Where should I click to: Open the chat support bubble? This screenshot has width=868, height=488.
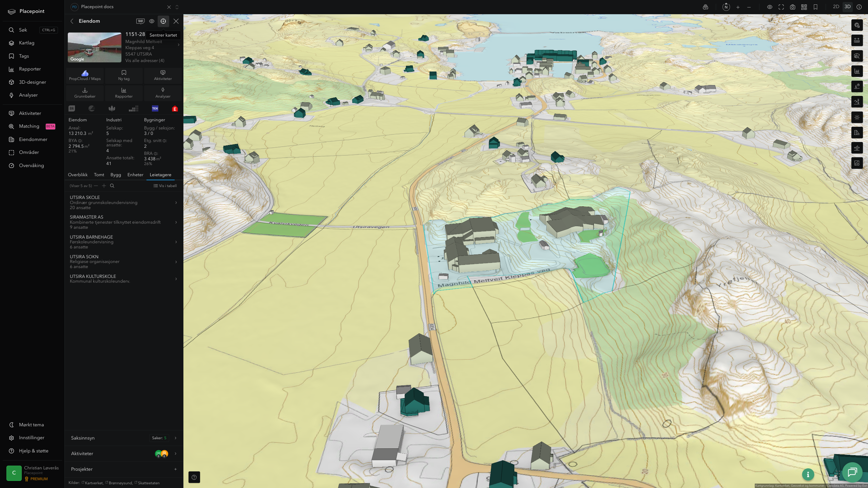(852, 472)
